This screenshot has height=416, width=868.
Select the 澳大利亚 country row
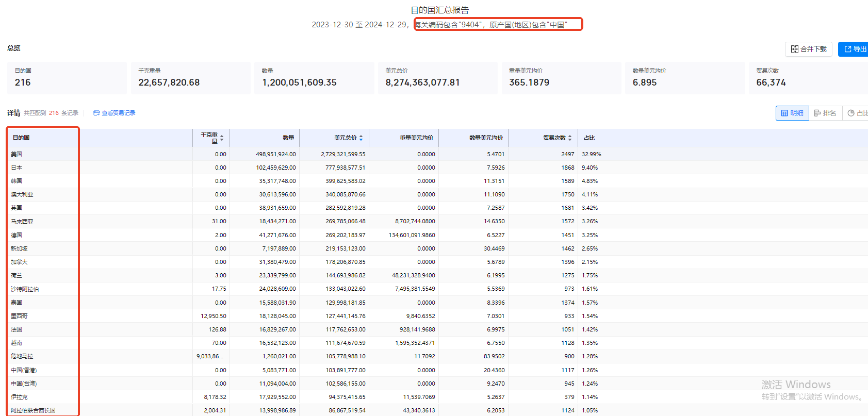point(22,194)
